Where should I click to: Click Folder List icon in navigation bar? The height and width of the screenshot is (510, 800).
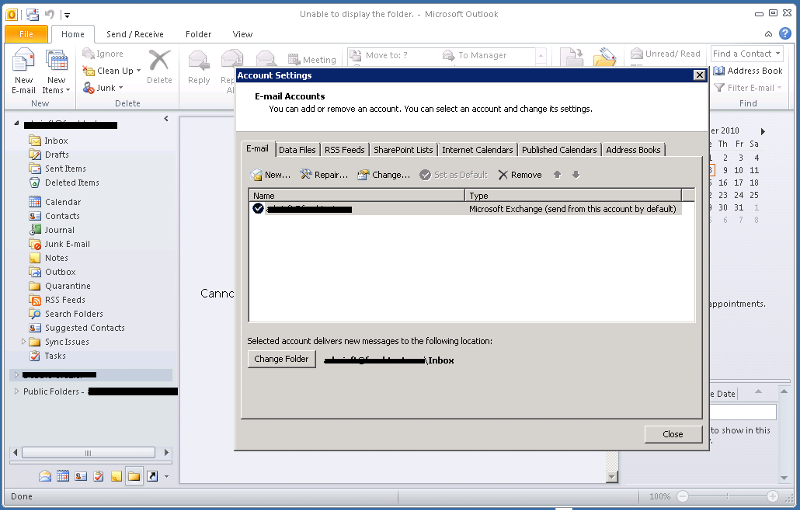click(134, 476)
